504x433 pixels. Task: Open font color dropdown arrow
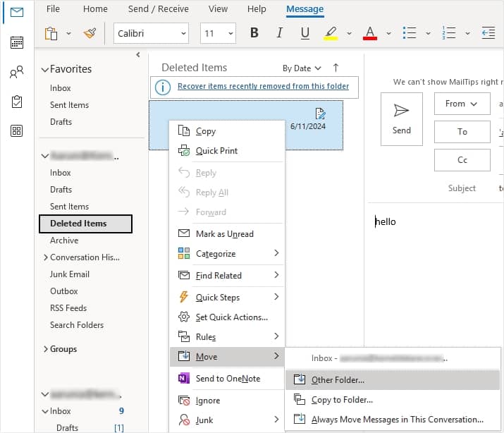[x=388, y=33]
